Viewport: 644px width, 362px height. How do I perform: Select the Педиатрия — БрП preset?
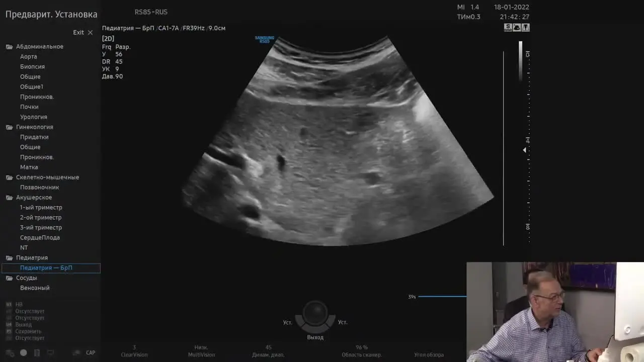coord(51,268)
